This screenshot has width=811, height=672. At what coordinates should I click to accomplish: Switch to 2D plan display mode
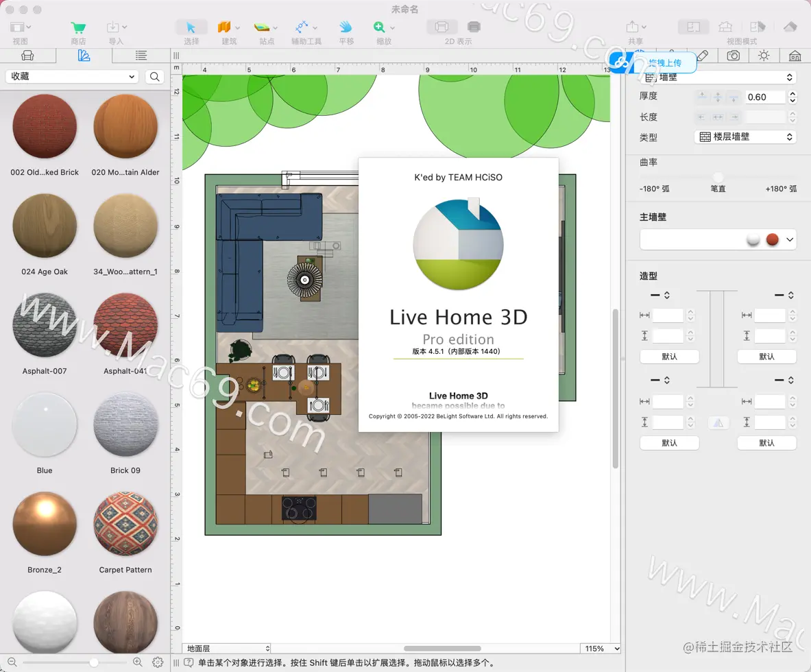(441, 27)
